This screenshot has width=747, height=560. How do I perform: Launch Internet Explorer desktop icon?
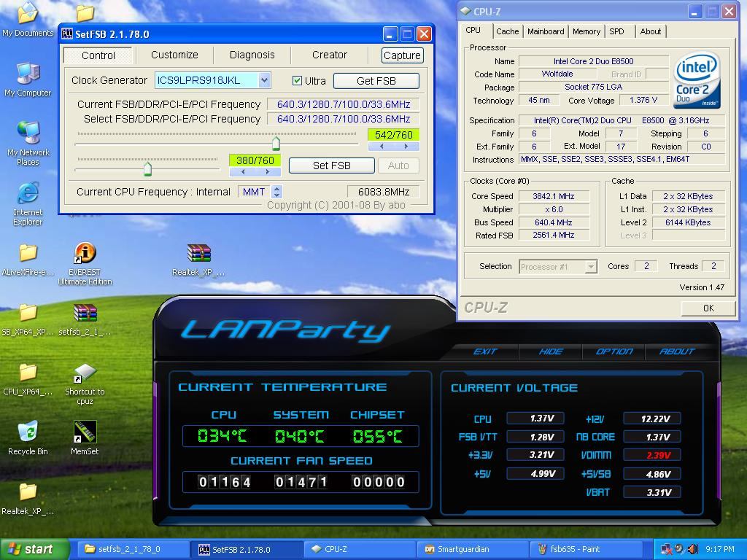pyautogui.click(x=28, y=204)
